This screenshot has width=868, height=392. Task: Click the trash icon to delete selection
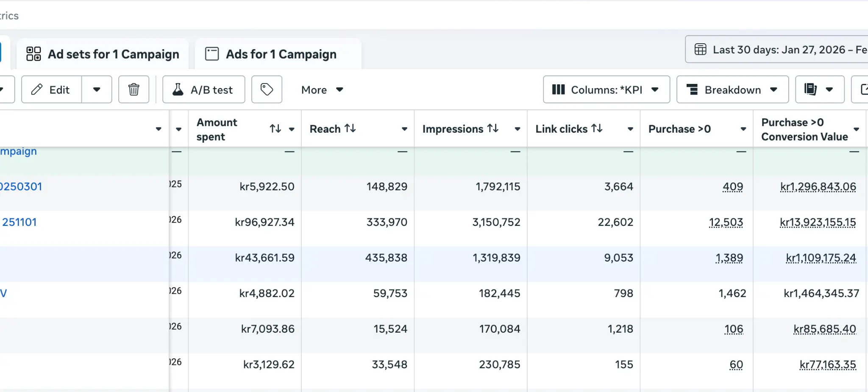click(134, 89)
